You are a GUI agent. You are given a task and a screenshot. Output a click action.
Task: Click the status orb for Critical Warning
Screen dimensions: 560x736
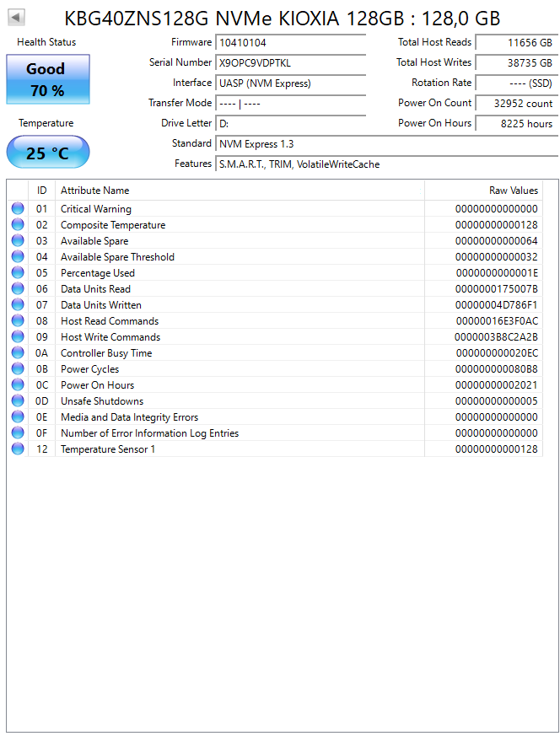point(18,208)
